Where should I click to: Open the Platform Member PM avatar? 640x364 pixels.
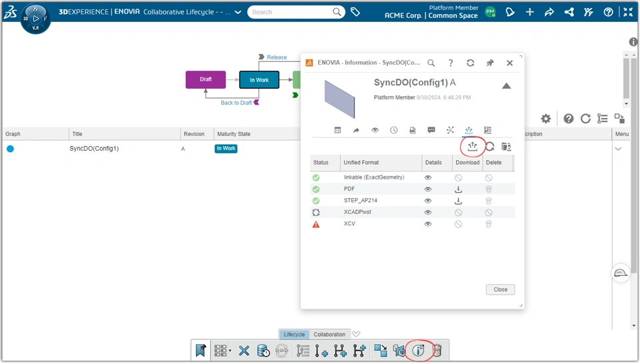pyautogui.click(x=490, y=12)
